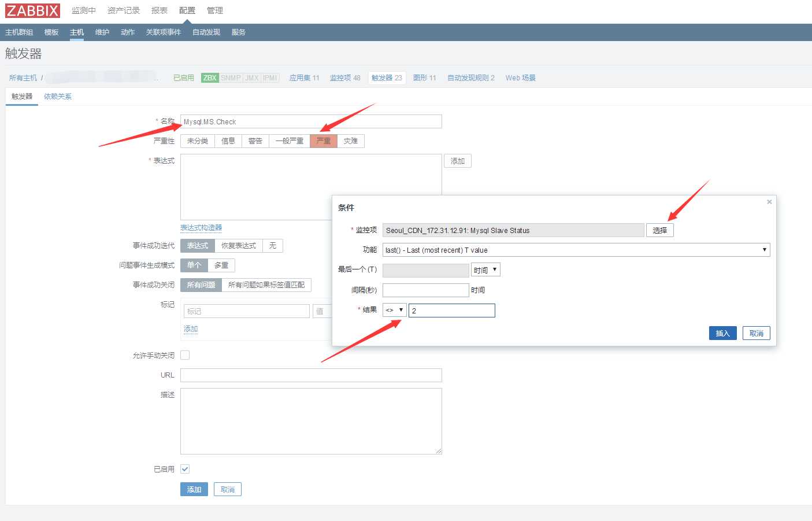Set severity to 严重
812x521 pixels.
point(324,141)
